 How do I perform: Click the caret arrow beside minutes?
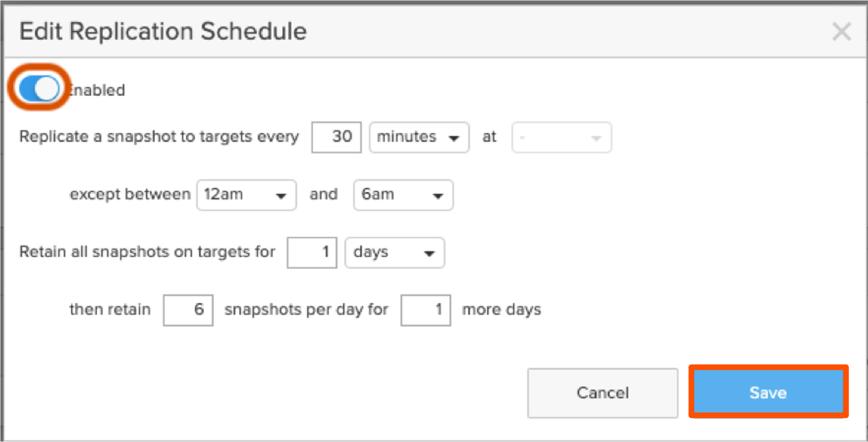(x=454, y=138)
